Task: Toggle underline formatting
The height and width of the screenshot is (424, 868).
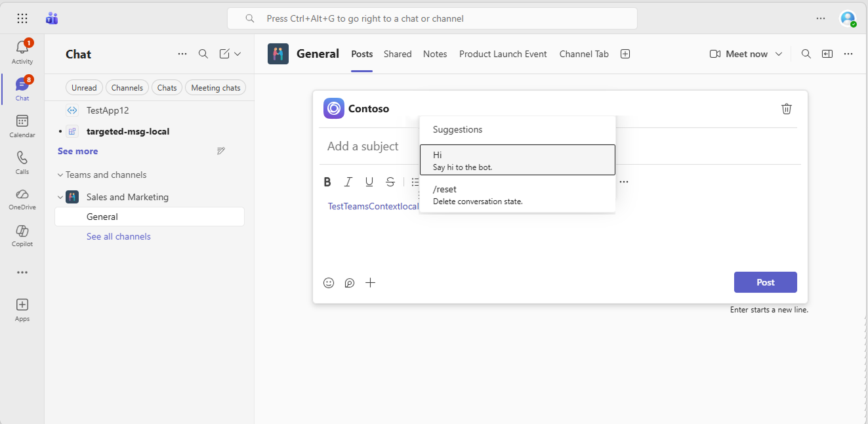Action: point(369,182)
